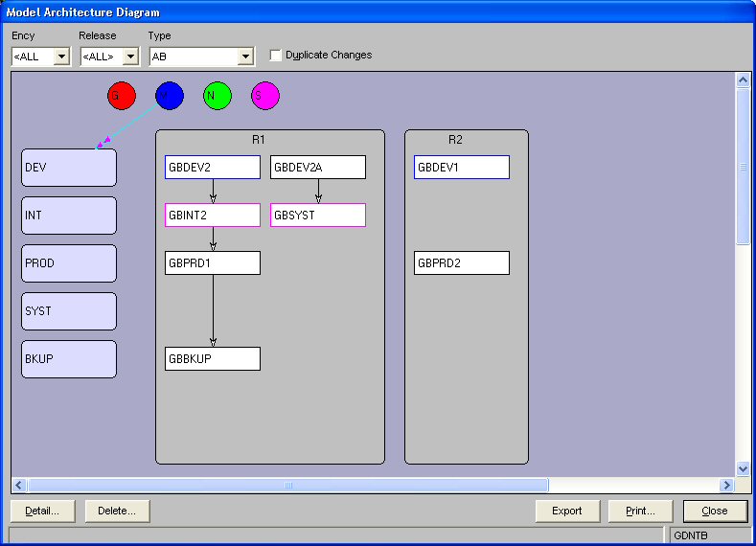Click the GBPRD2 box in R2
This screenshot has height=546, width=756.
point(462,263)
